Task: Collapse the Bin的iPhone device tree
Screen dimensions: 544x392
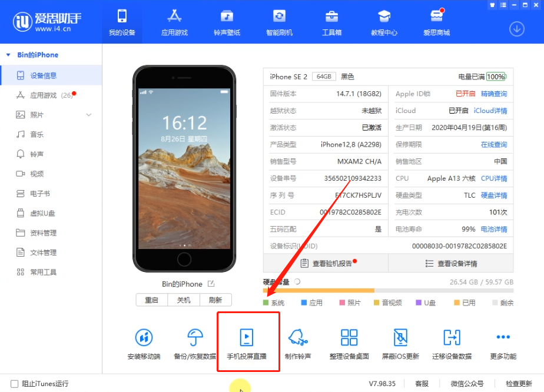Action: tap(8, 55)
